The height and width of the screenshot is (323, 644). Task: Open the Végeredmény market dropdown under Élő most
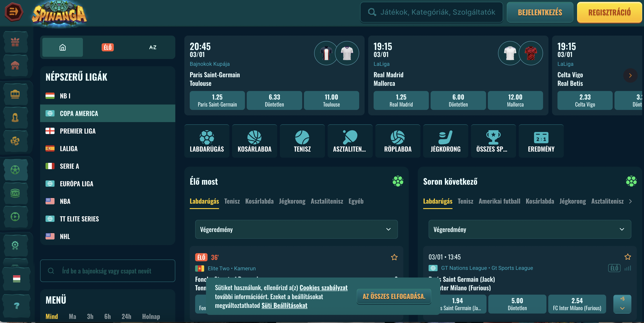296,229
